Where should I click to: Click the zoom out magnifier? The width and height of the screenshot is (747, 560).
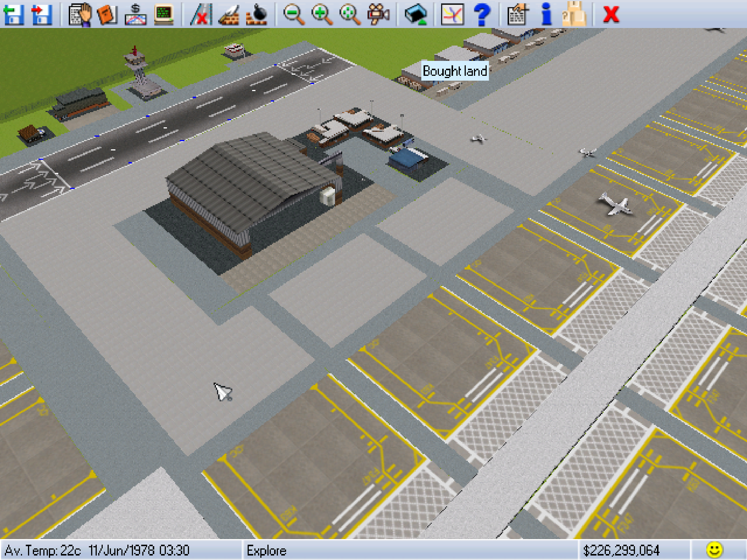point(294,14)
